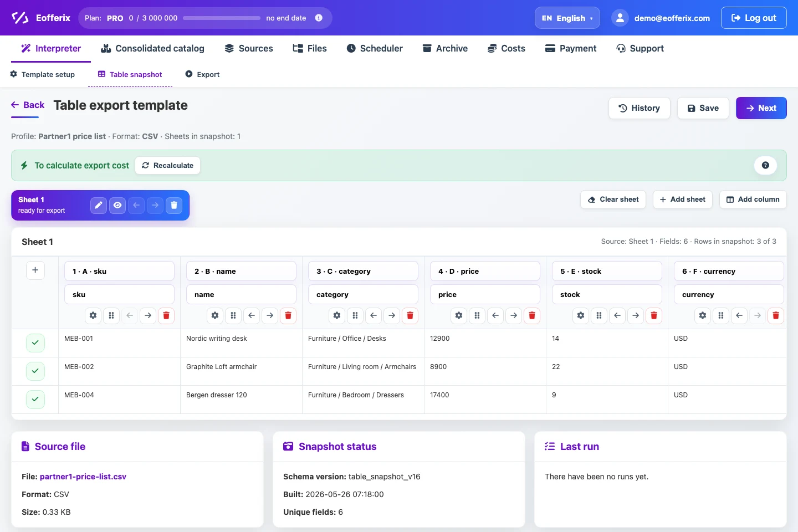Click the '1 · A · sku' source field
The image size is (798, 532).
coord(120,271)
